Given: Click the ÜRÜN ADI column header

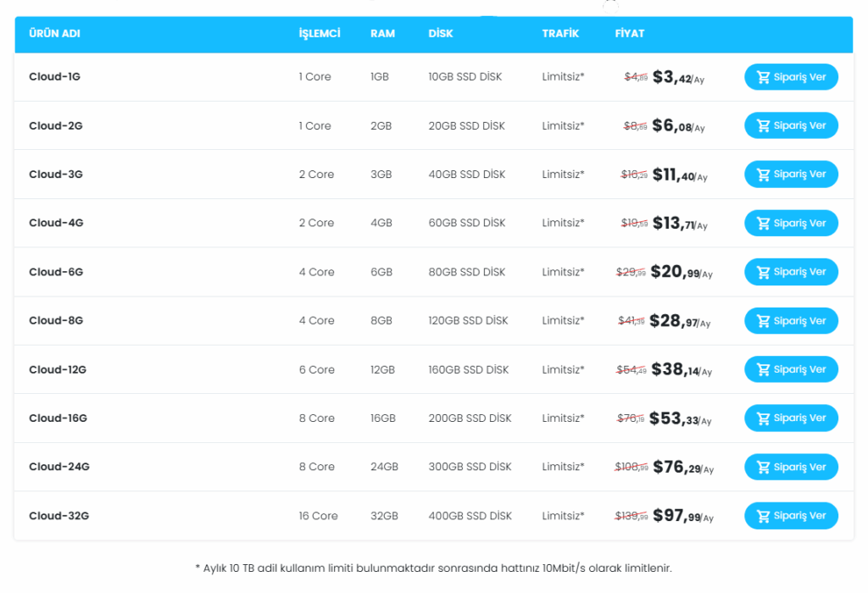Looking at the screenshot, I should pyautogui.click(x=54, y=34).
